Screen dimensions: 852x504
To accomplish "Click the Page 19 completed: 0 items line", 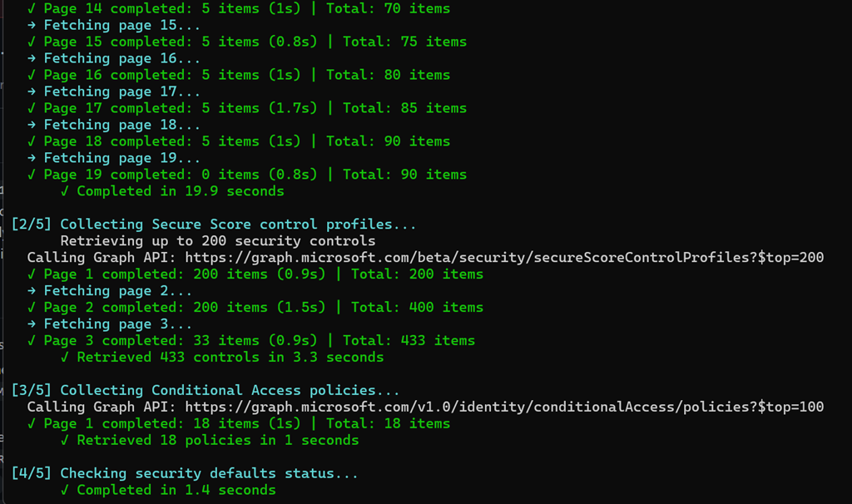I will click(x=246, y=175).
